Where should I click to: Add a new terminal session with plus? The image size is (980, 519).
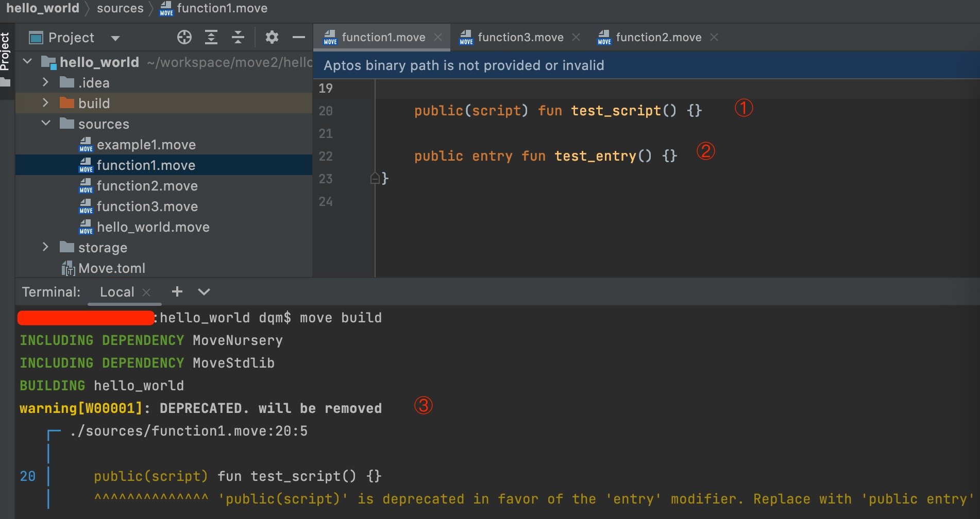tap(177, 291)
